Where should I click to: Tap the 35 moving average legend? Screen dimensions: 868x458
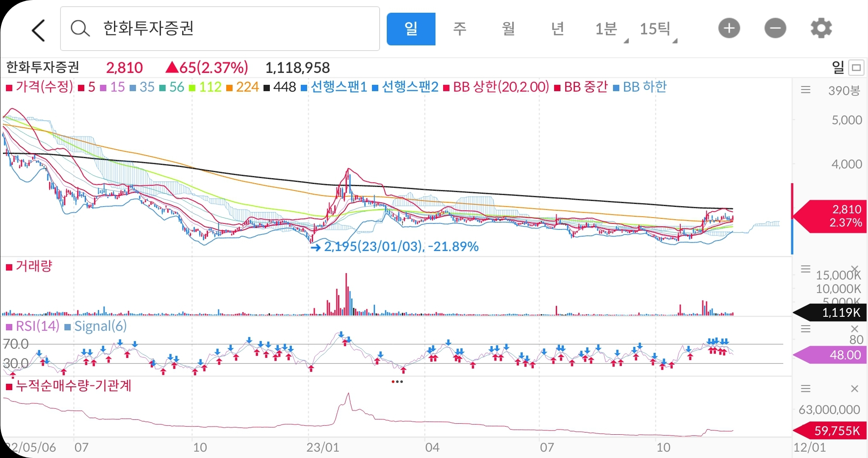tap(142, 87)
